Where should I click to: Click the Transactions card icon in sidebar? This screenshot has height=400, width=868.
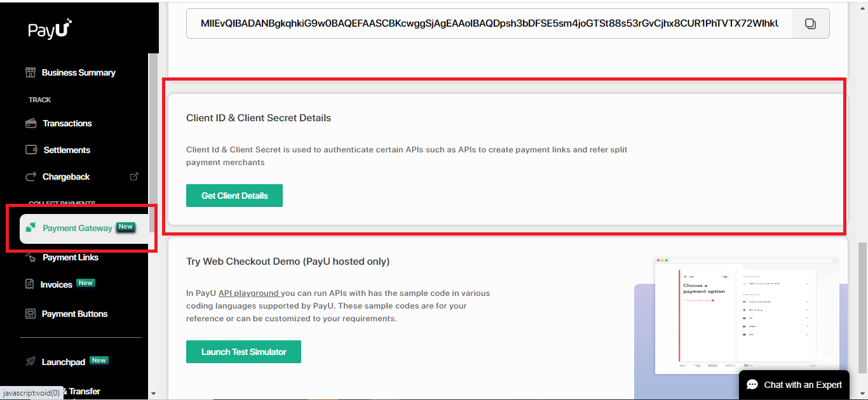[x=31, y=123]
